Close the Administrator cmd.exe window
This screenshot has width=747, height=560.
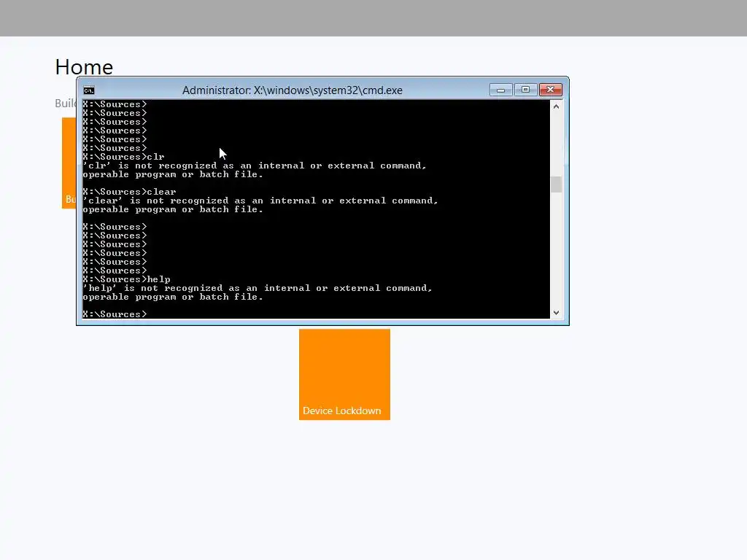(x=551, y=90)
